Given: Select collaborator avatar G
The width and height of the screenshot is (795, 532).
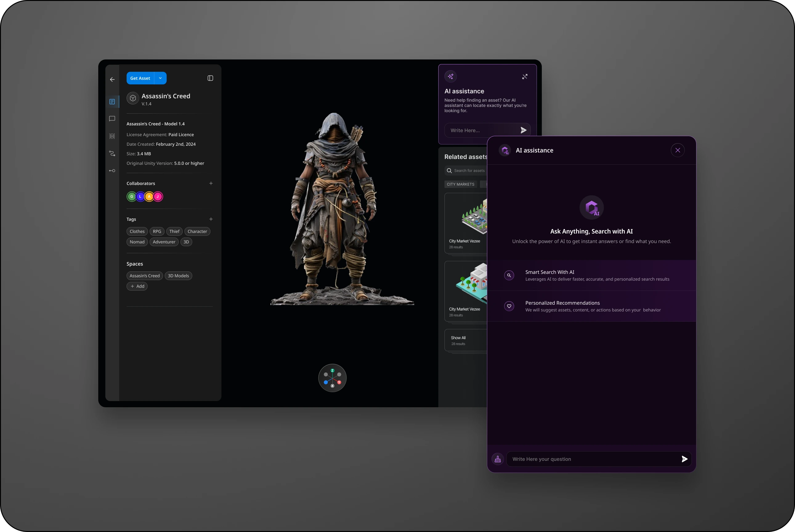Looking at the screenshot, I should pyautogui.click(x=132, y=197).
